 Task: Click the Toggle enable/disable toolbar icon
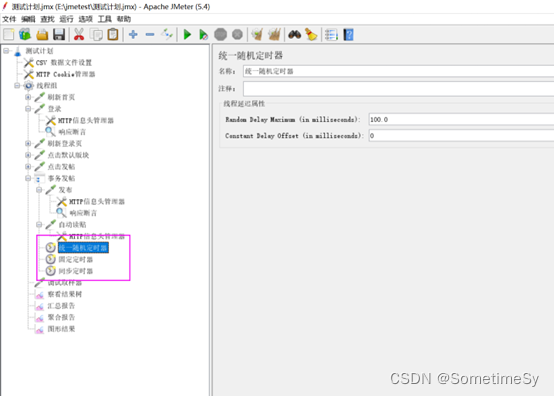pos(167,35)
